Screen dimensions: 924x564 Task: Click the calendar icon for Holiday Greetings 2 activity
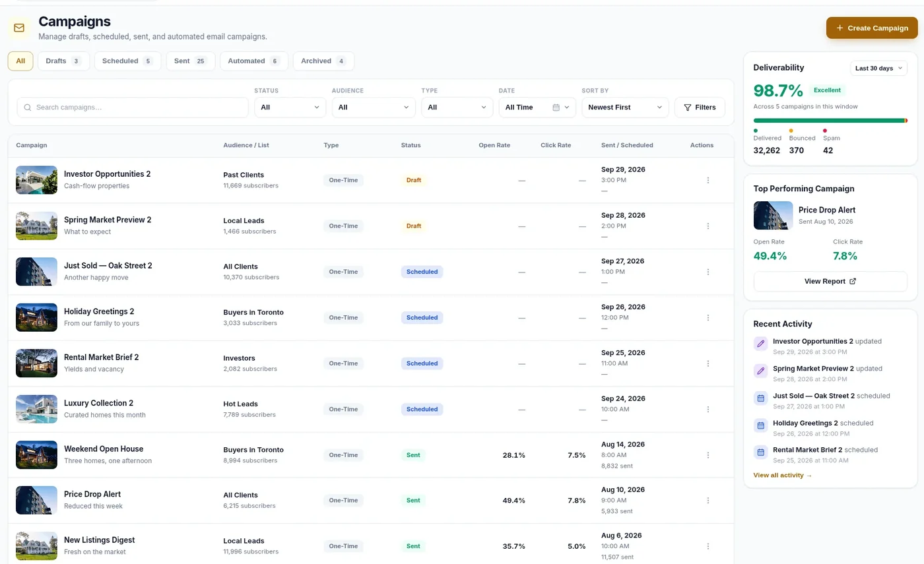760,425
